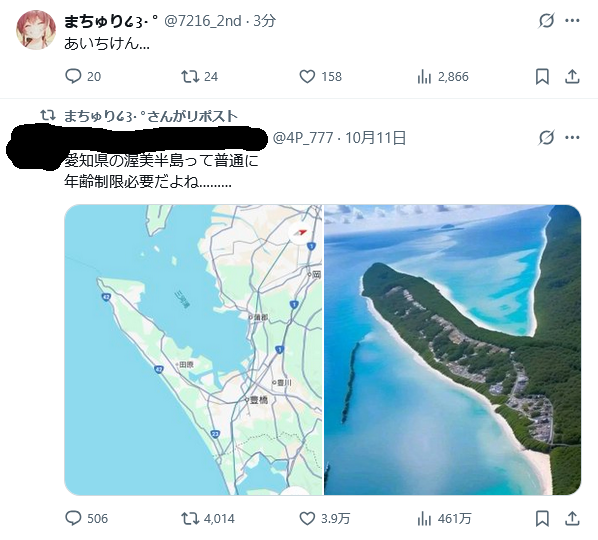This screenshot has width=598, height=540.
Task: Open the @7216_2nd handle link
Action: click(x=203, y=21)
